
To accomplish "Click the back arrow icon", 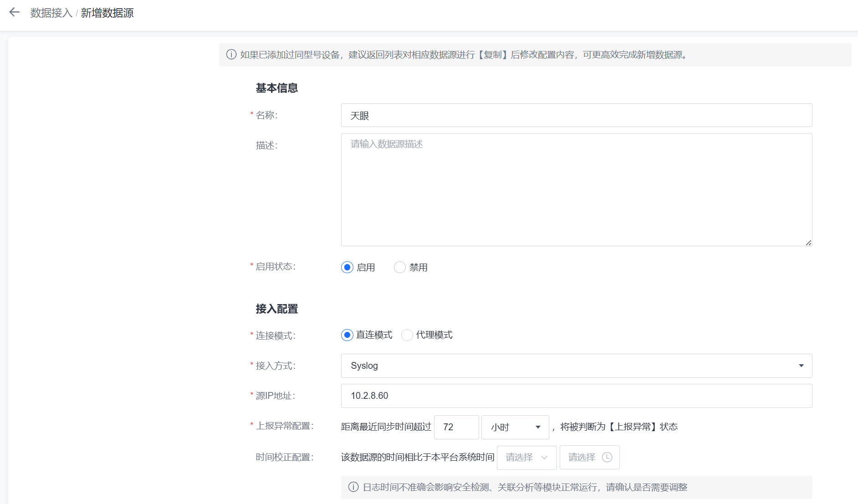I will (15, 12).
